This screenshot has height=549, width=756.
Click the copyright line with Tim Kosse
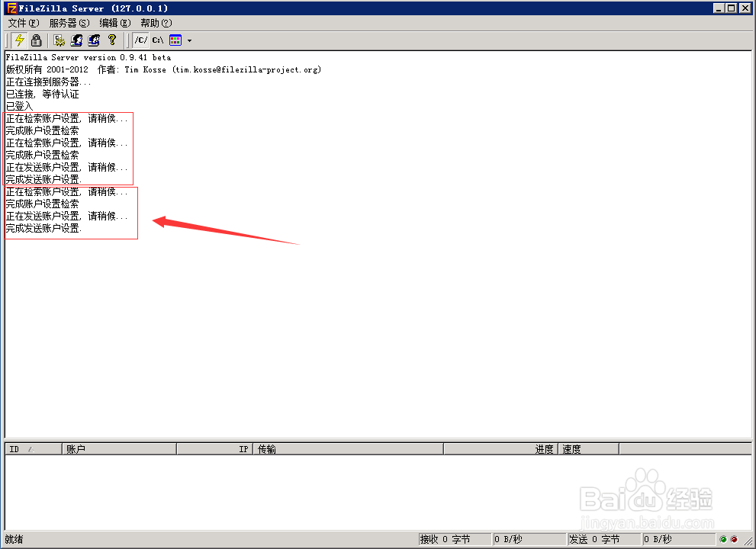click(x=163, y=69)
